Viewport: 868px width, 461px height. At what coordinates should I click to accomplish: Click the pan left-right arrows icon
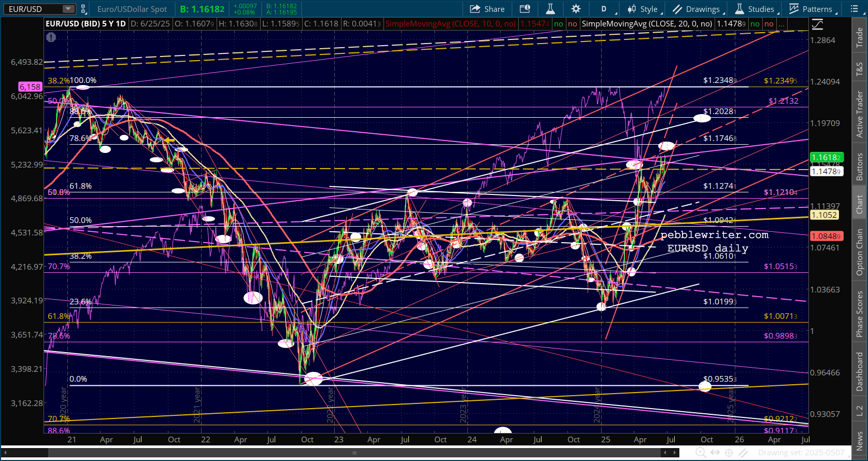coord(715,453)
